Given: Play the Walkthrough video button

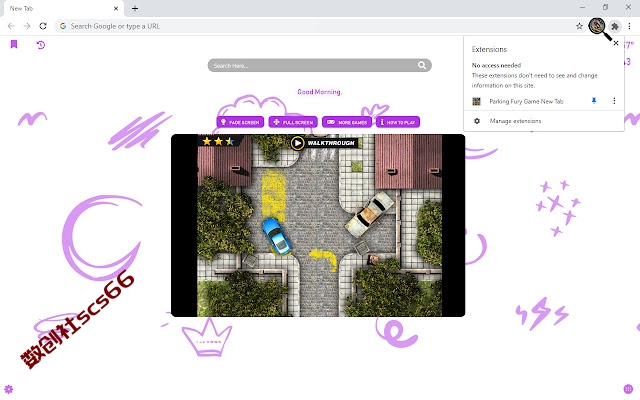Looking at the screenshot, I should (323, 143).
